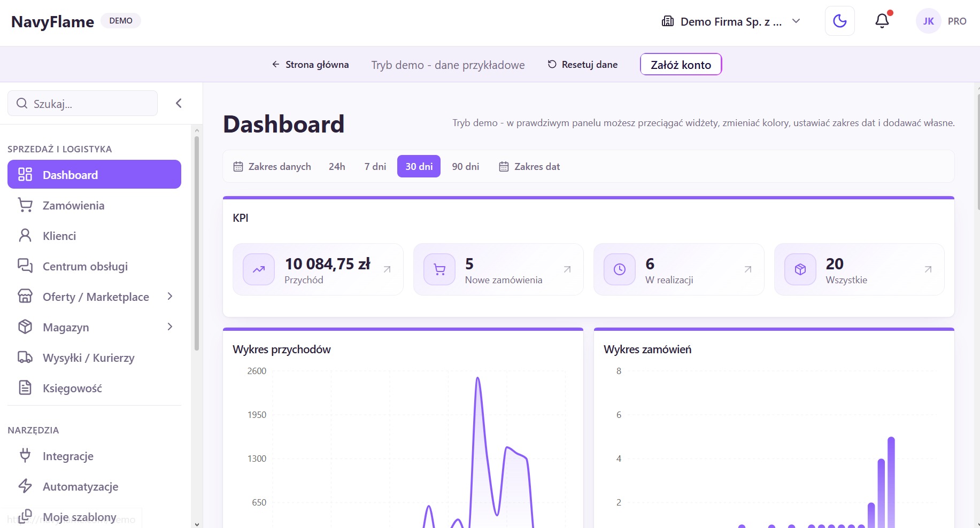980x528 pixels.
Task: Open Integracje tools page
Action: 94,456
